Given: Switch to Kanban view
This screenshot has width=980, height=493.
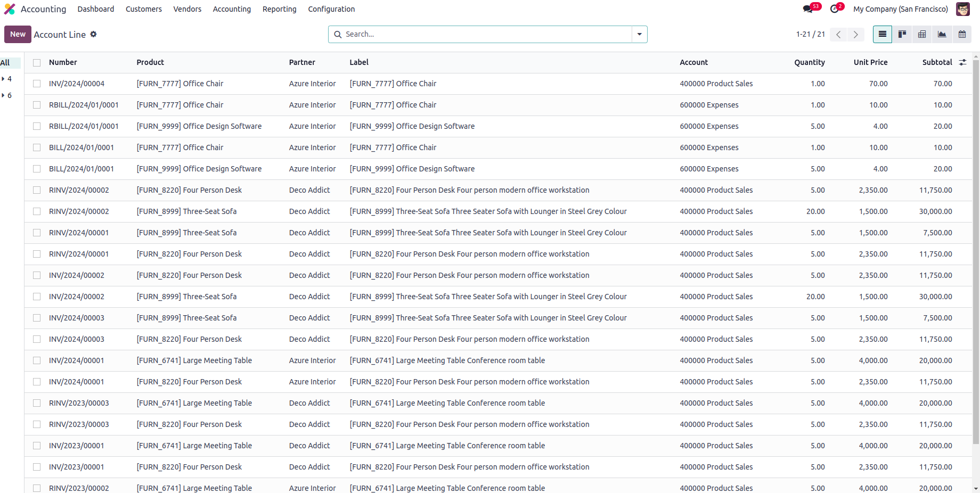Looking at the screenshot, I should 902,34.
